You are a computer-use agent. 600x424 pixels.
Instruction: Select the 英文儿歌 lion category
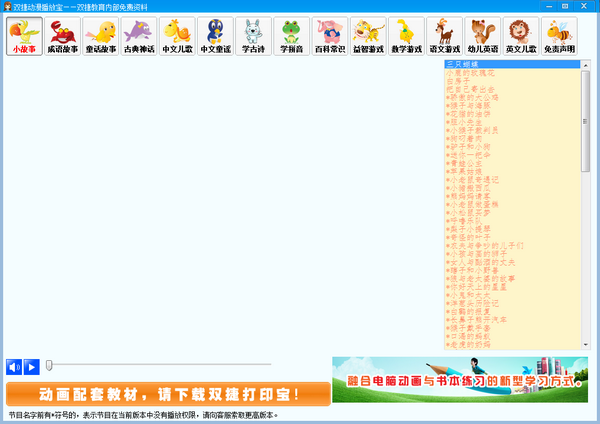[521, 36]
